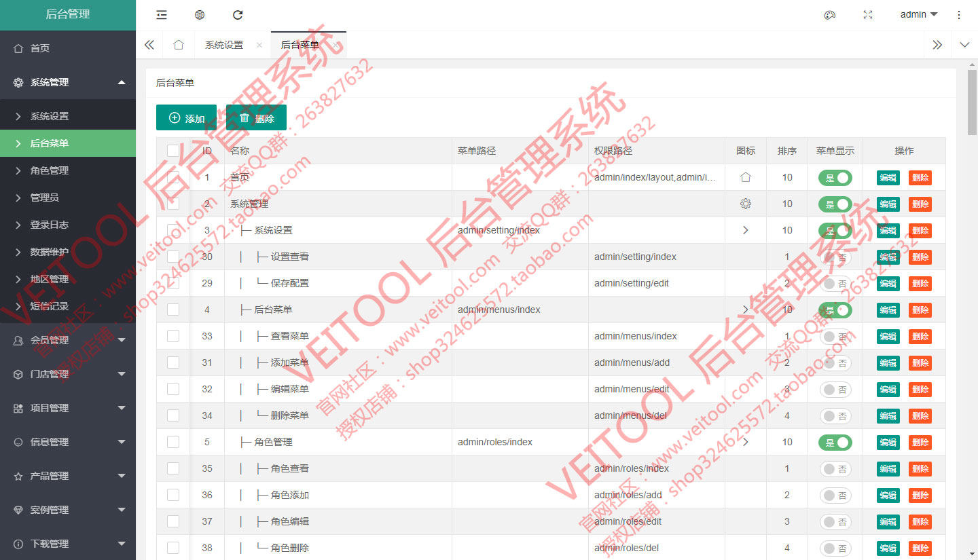Click the smiley icon beside 信息管理

coord(18,442)
